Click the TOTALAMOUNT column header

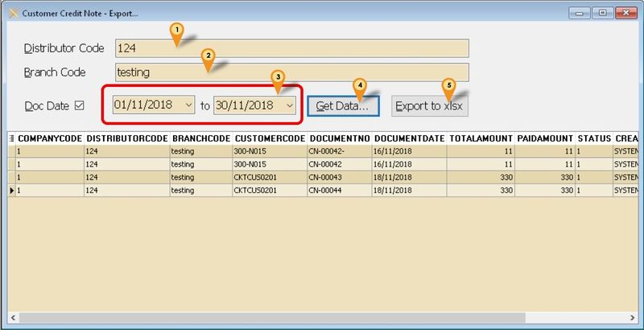pyautogui.click(x=481, y=138)
